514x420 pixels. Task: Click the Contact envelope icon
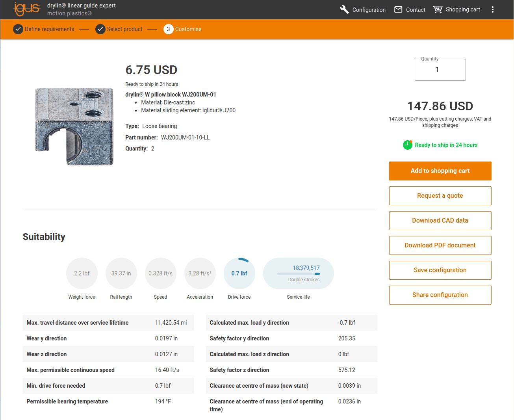[399, 9]
